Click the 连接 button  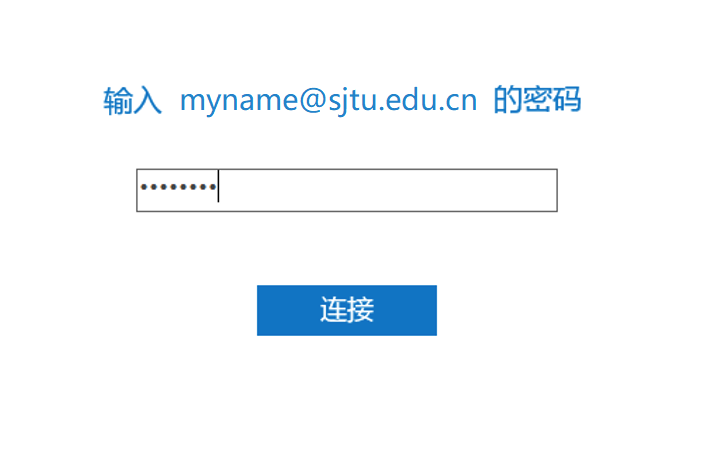pos(347,310)
